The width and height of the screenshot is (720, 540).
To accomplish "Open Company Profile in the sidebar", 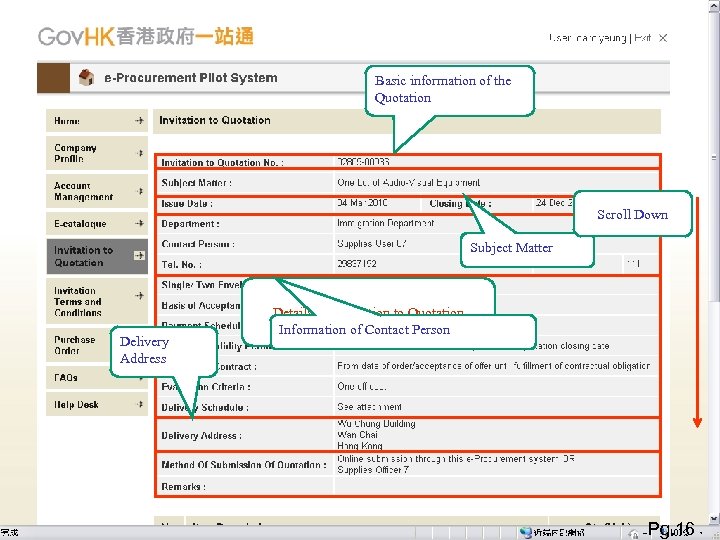I will point(97,153).
